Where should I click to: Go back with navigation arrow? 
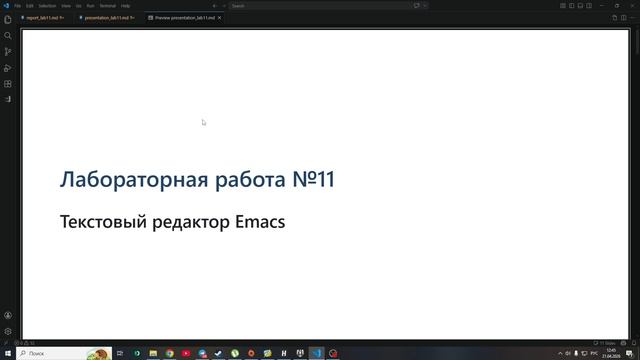[x=214, y=6]
